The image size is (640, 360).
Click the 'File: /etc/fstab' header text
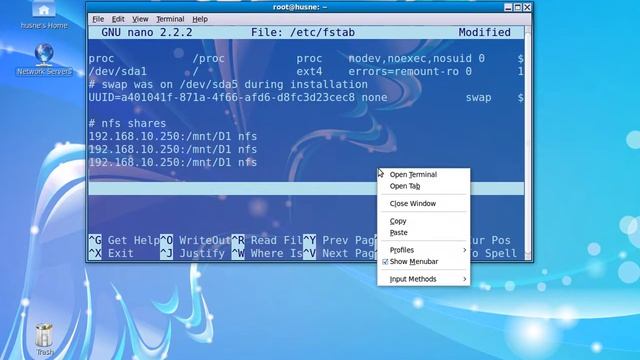tap(303, 33)
